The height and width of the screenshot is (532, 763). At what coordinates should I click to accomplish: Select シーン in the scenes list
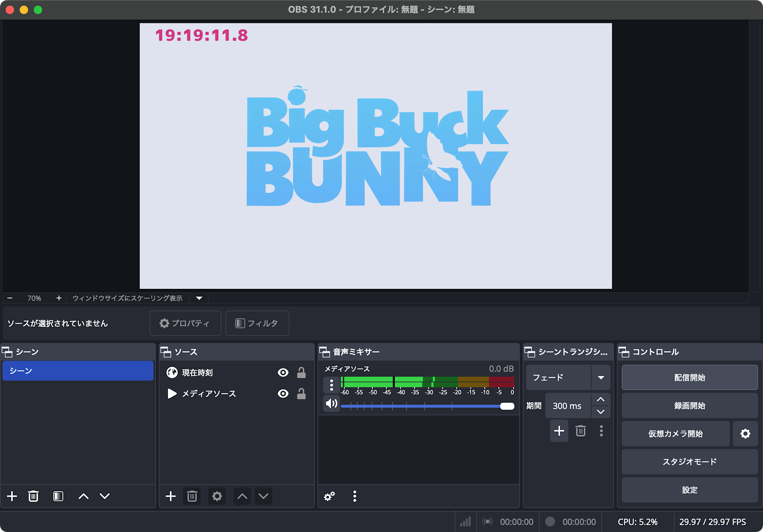(x=78, y=371)
